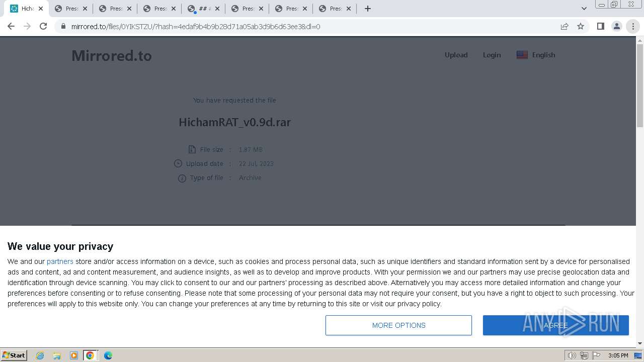The height and width of the screenshot is (362, 644).
Task: Open the Chrome profile menu
Action: (x=616, y=26)
